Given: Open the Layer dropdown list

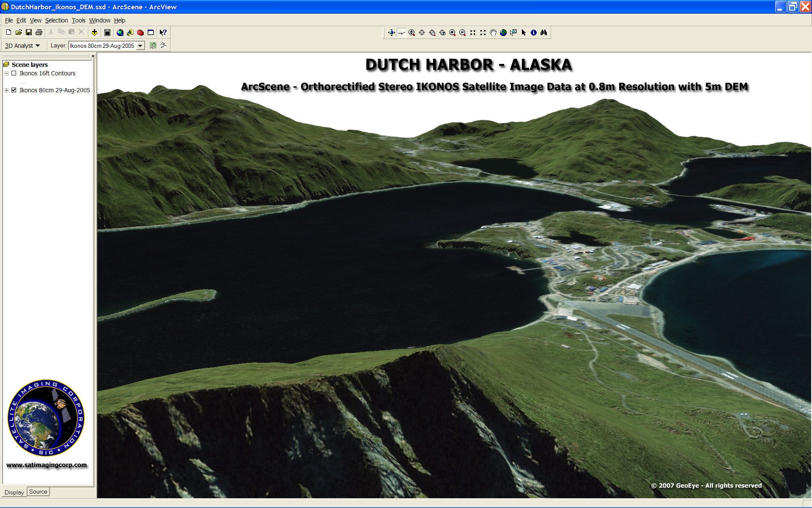Looking at the screenshot, I should (140, 46).
